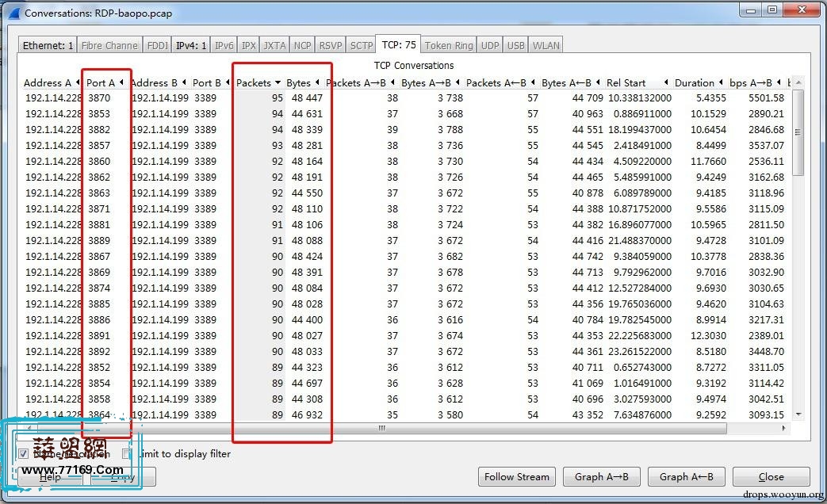Click the vertical scrollbar down arrow

(798, 414)
